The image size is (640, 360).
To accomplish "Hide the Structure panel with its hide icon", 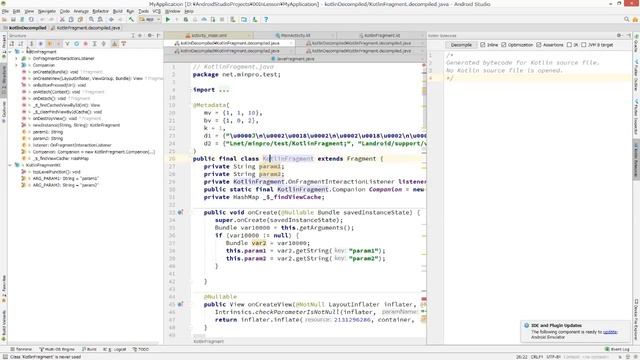I will click(158, 36).
